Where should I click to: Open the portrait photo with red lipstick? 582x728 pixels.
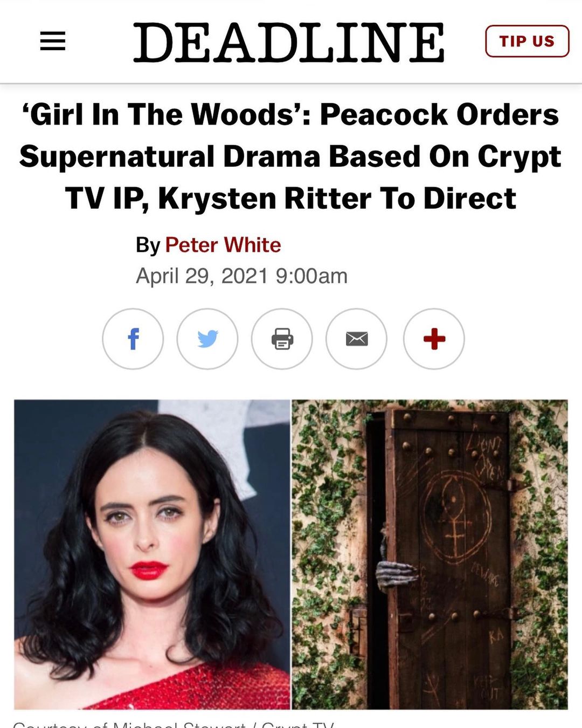(x=152, y=554)
